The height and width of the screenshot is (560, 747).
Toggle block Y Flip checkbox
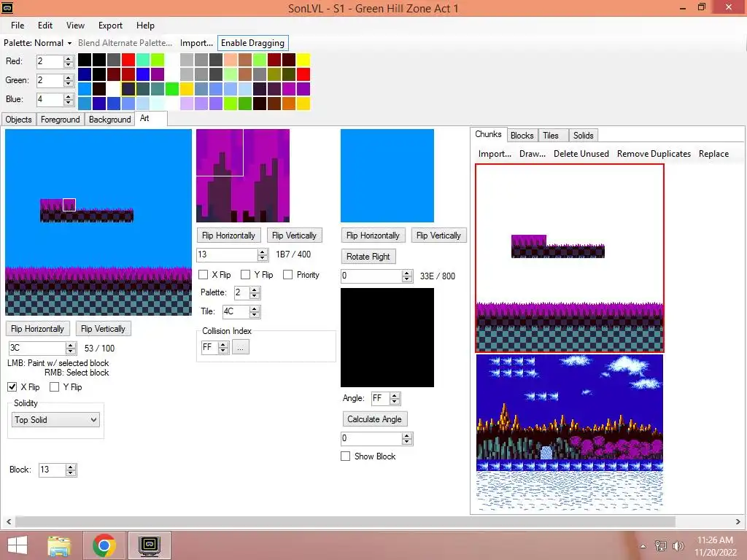coord(245,275)
